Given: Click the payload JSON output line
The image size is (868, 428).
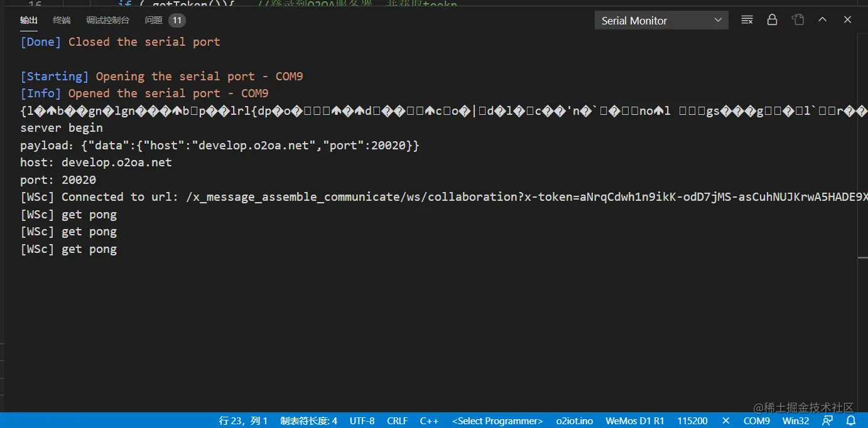Looking at the screenshot, I should coord(220,146).
